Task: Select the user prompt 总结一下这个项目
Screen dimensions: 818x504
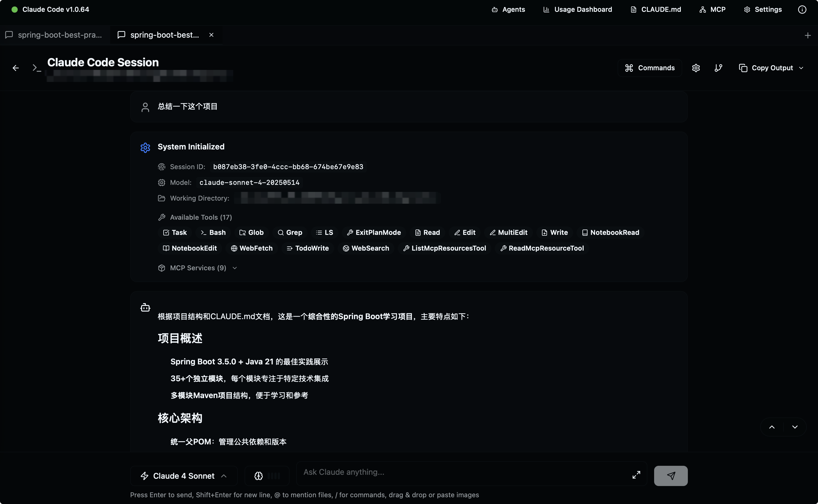Action: click(187, 107)
